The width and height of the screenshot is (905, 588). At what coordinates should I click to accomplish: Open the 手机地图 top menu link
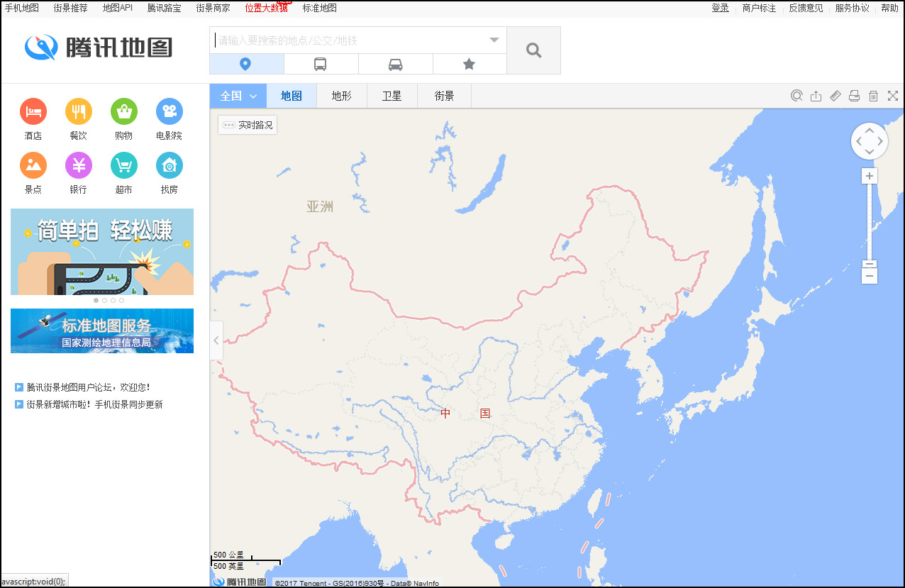pyautogui.click(x=22, y=8)
